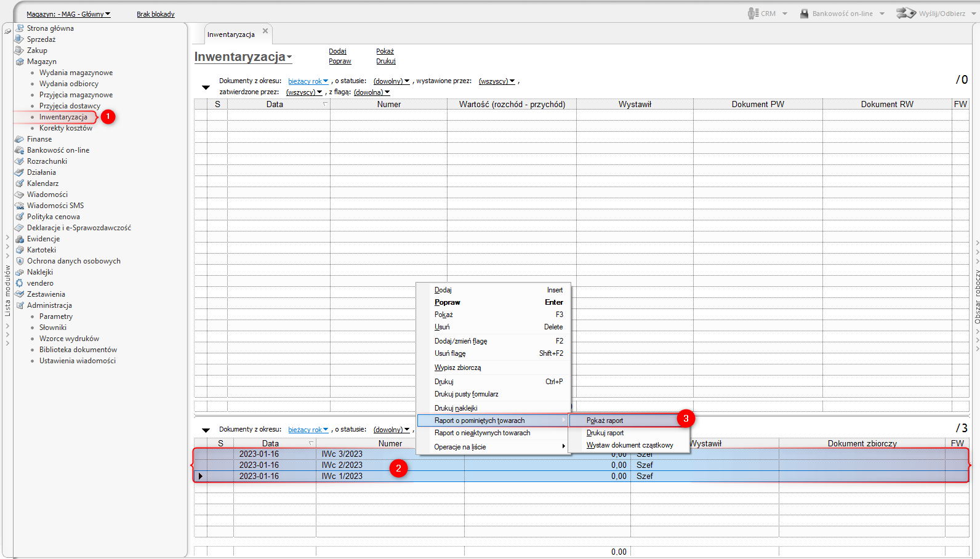Click the Dodaj link in header
980x559 pixels.
tap(337, 52)
